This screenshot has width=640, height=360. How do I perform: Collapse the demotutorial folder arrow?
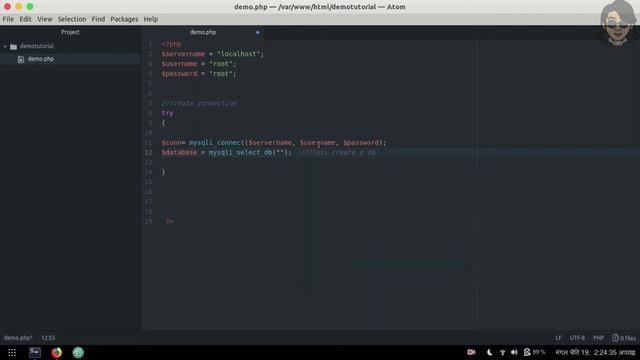[5, 47]
